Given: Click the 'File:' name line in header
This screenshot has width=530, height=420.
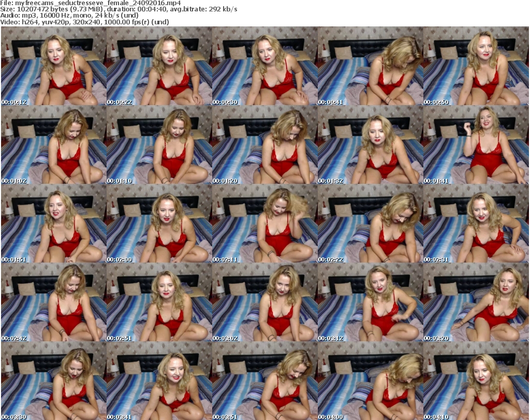Looking at the screenshot, I should pyautogui.click(x=90, y=3).
